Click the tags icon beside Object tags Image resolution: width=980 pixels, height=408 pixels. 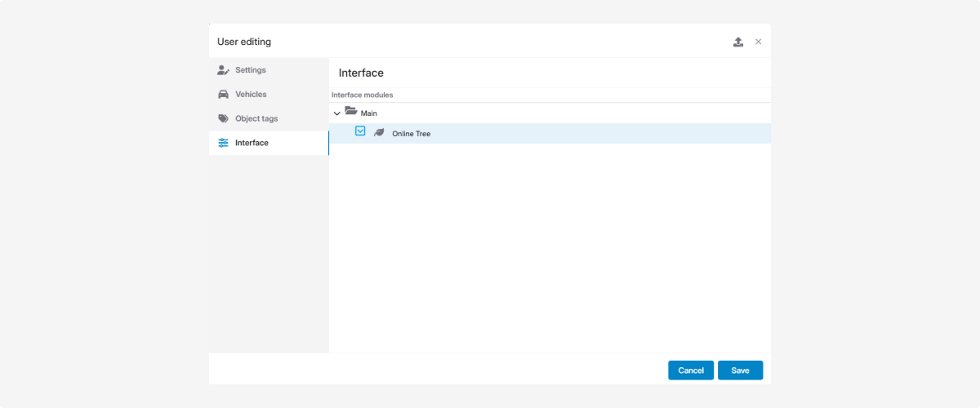point(223,119)
